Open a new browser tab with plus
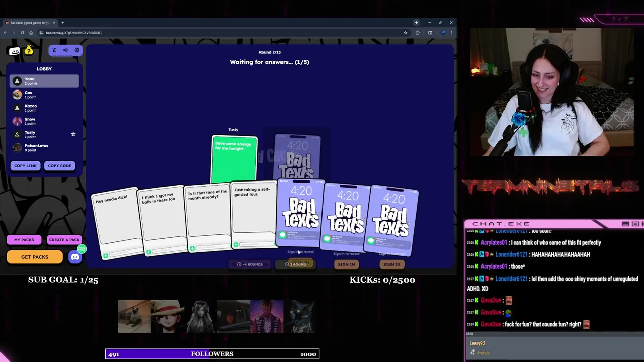644x362 pixels. [x=62, y=23]
